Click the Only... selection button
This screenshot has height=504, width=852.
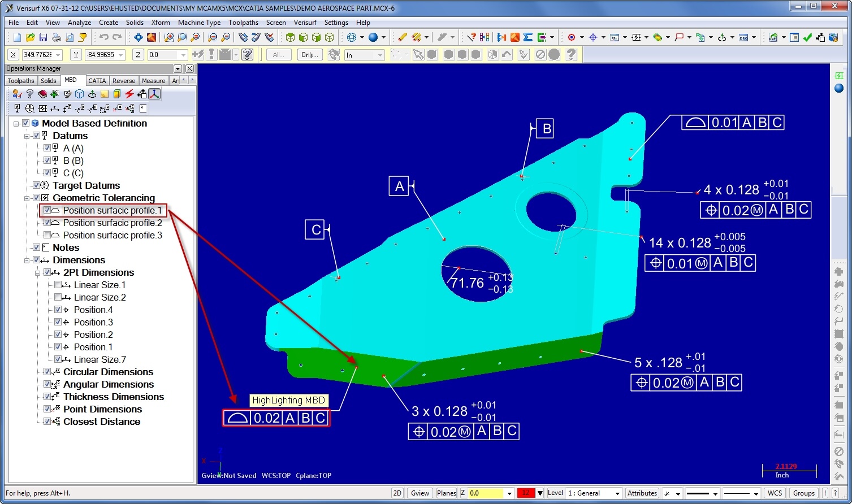(310, 55)
